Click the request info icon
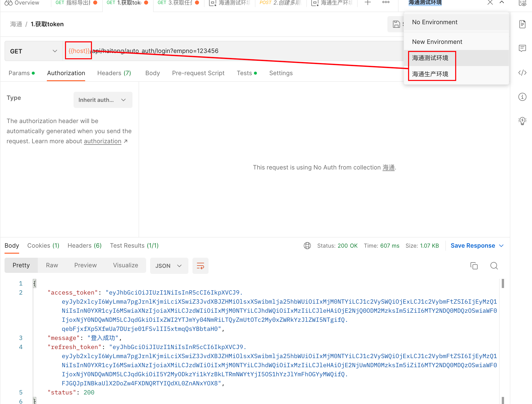This screenshot has width=532, height=404. 522,97
